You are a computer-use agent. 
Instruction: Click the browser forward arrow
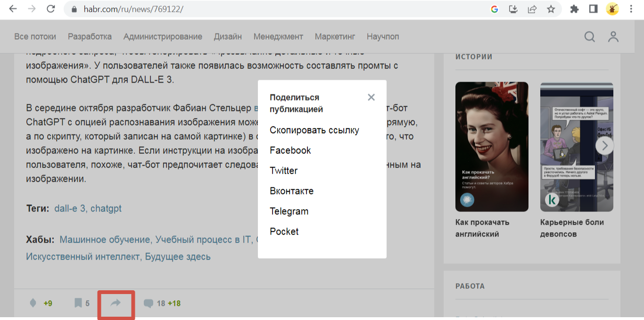pos(32,9)
